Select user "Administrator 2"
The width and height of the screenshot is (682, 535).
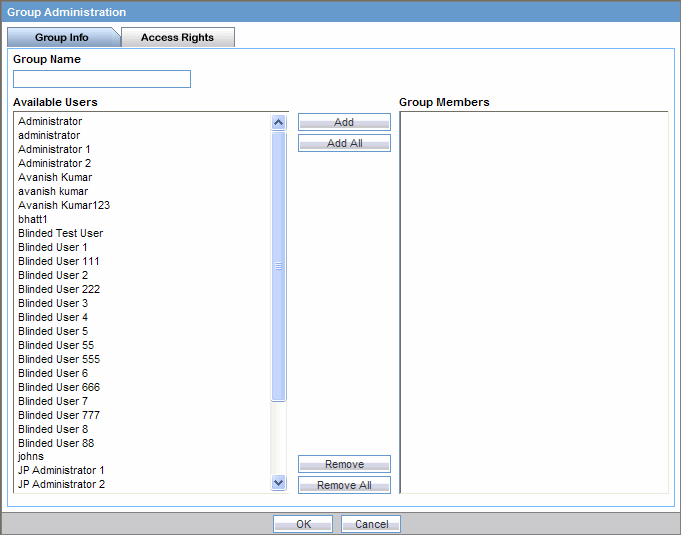click(x=54, y=163)
